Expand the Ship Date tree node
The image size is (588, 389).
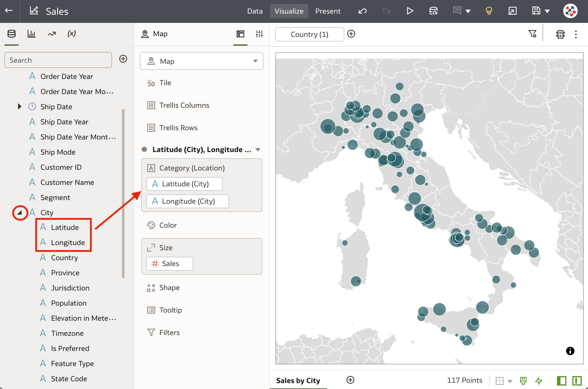tap(20, 107)
